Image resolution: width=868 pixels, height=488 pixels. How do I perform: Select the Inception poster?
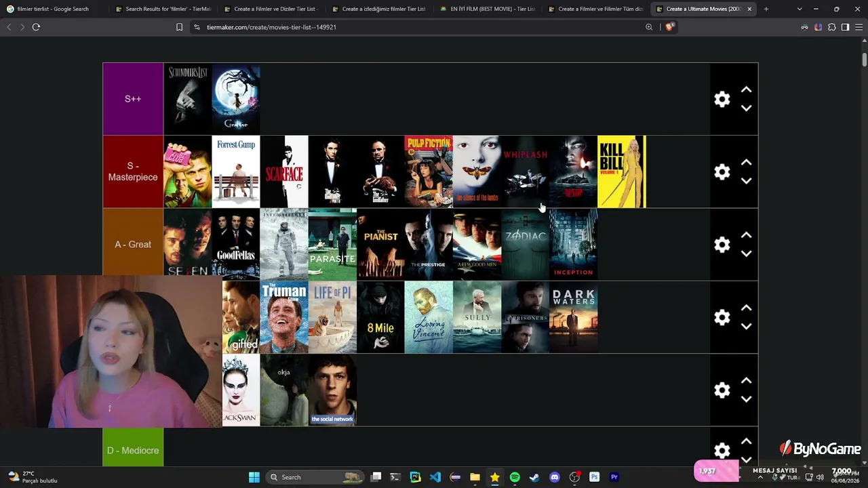(574, 245)
